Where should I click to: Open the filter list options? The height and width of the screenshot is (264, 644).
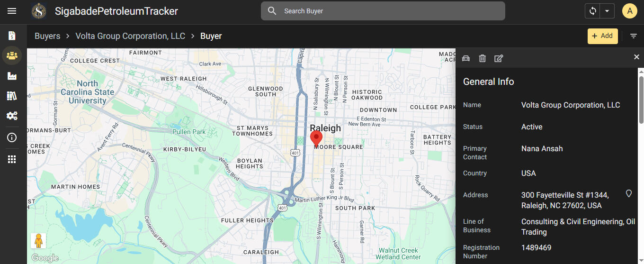634,36
